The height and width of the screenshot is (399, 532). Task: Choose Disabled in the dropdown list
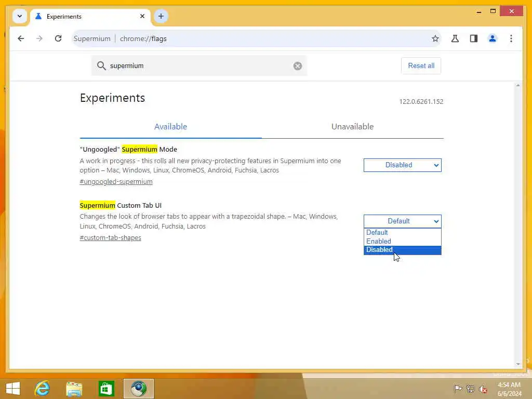403,250
